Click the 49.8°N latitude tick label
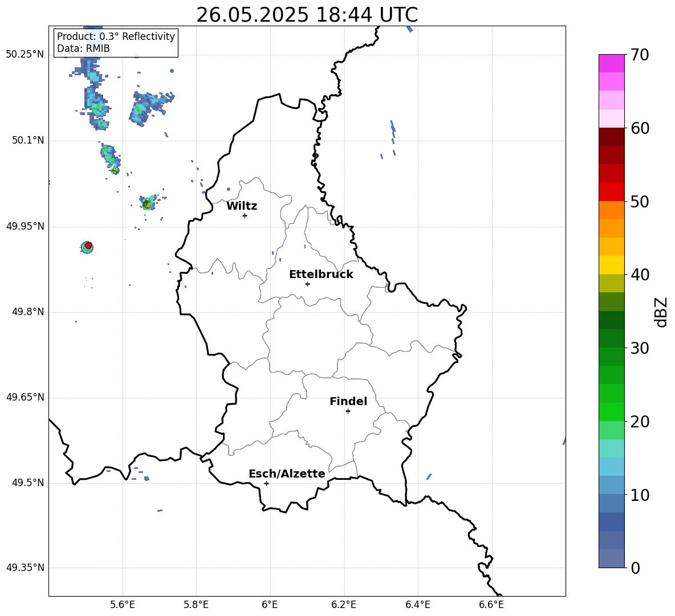The height and width of the screenshot is (616, 675). [28, 312]
